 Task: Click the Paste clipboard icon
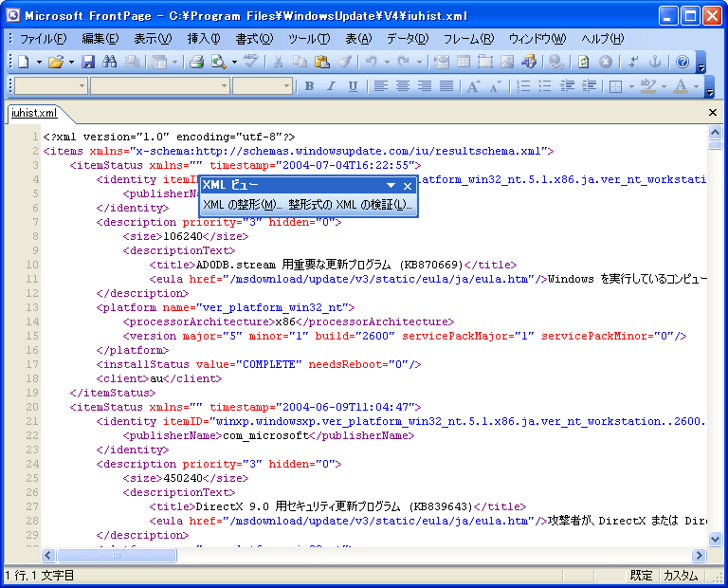321,62
